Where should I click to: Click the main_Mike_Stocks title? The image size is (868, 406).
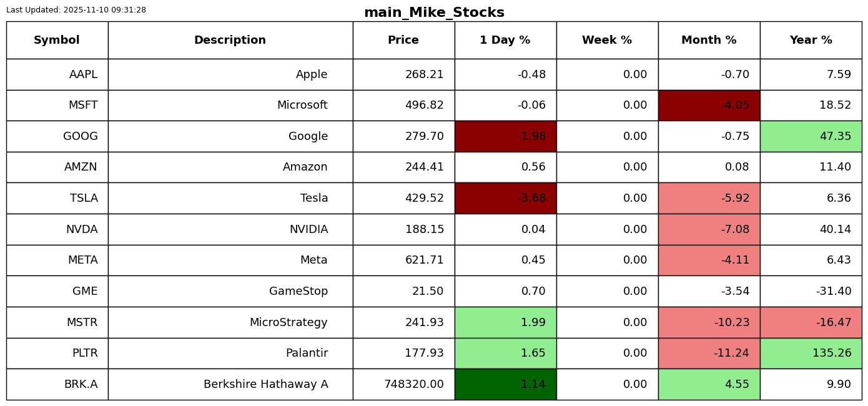pyautogui.click(x=434, y=12)
